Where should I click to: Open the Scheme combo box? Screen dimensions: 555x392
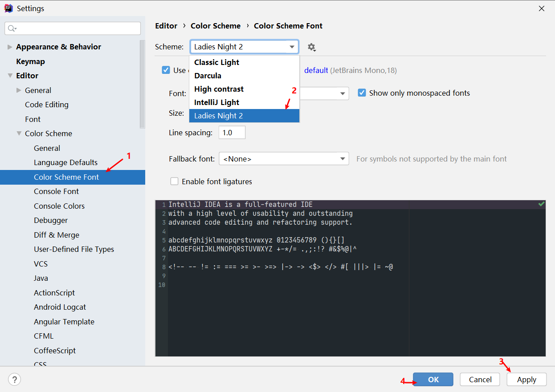[244, 47]
